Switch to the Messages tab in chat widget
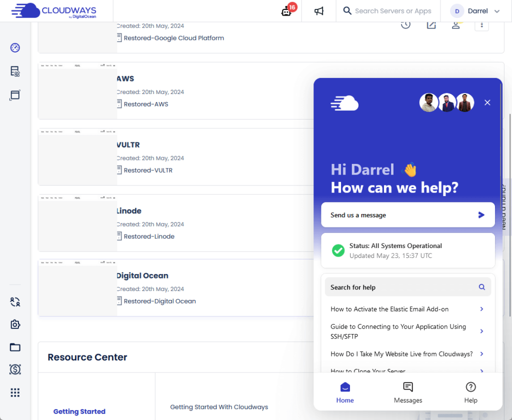The image size is (512, 420). [408, 392]
